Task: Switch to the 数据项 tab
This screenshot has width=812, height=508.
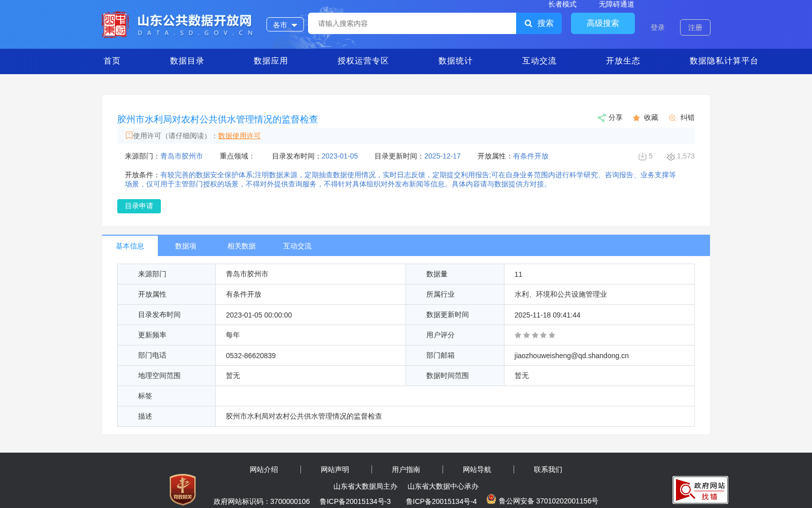Action: [x=186, y=246]
